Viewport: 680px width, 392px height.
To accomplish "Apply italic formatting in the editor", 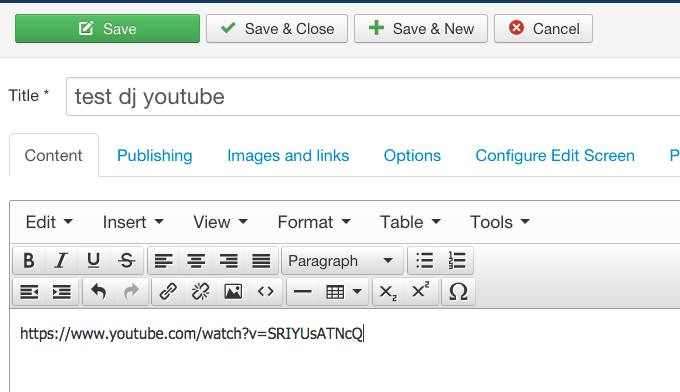I will click(61, 261).
